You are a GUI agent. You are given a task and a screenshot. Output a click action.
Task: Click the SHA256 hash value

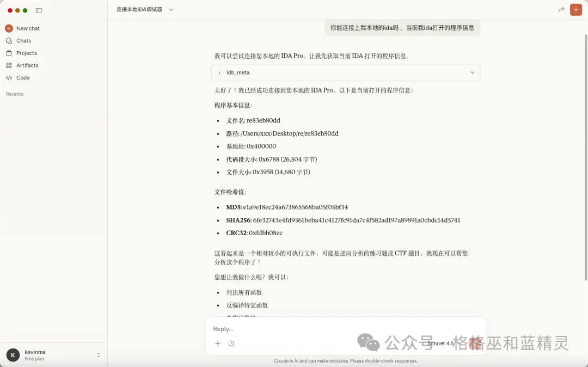356,220
